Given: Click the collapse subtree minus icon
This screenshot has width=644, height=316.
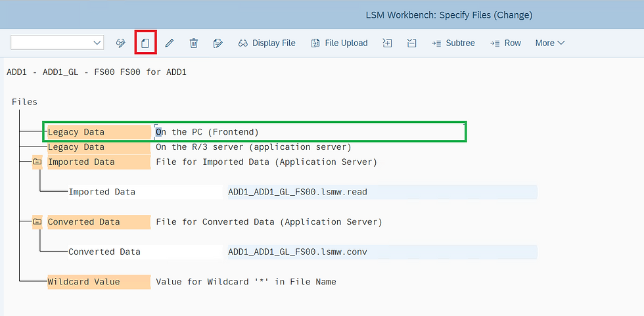Looking at the screenshot, I should click(x=411, y=43).
